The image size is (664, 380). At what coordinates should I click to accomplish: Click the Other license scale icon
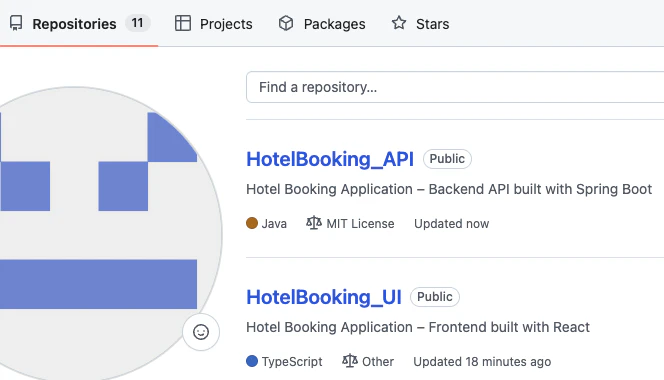350,361
